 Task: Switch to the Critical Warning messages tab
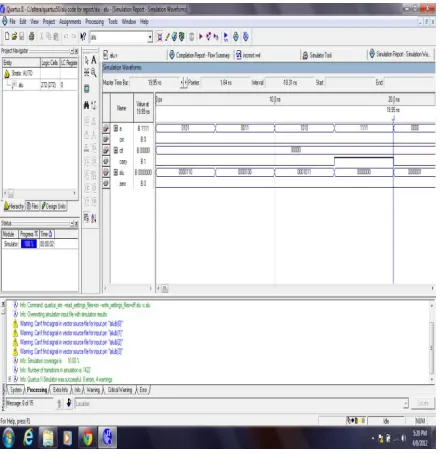pyautogui.click(x=120, y=390)
